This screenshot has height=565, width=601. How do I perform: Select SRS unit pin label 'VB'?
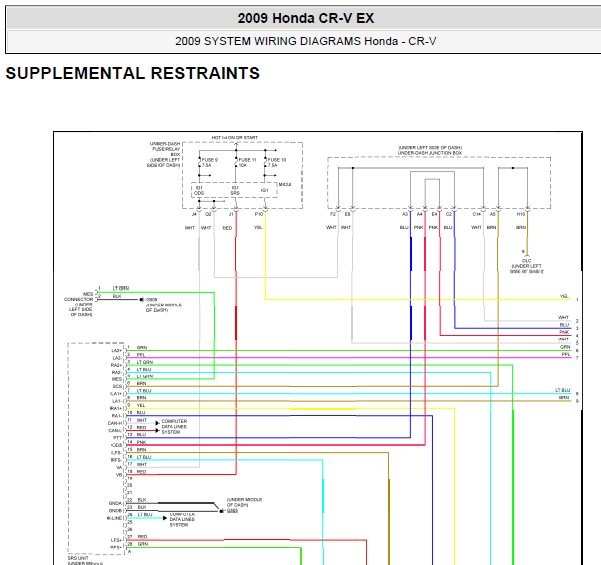point(119,475)
